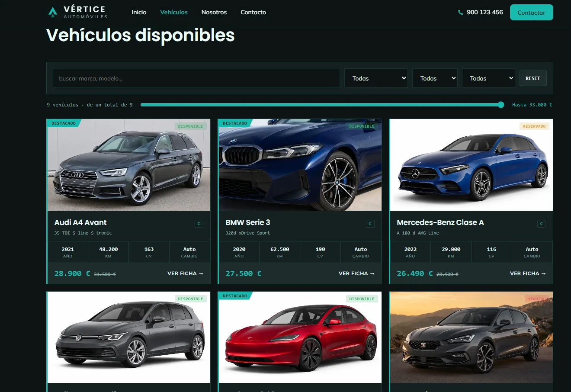The height and width of the screenshot is (392, 571).
Task: Click the Audi A4 Avant photo
Action: [129, 165]
